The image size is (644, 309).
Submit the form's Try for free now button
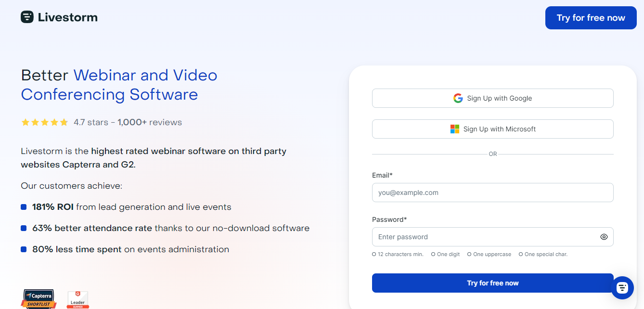coord(492,283)
